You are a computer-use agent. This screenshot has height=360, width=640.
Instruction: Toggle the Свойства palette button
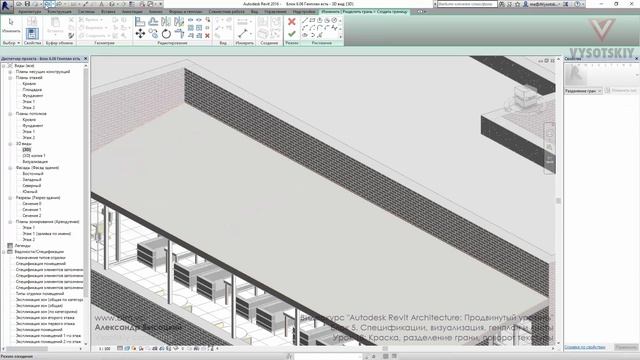[32, 33]
